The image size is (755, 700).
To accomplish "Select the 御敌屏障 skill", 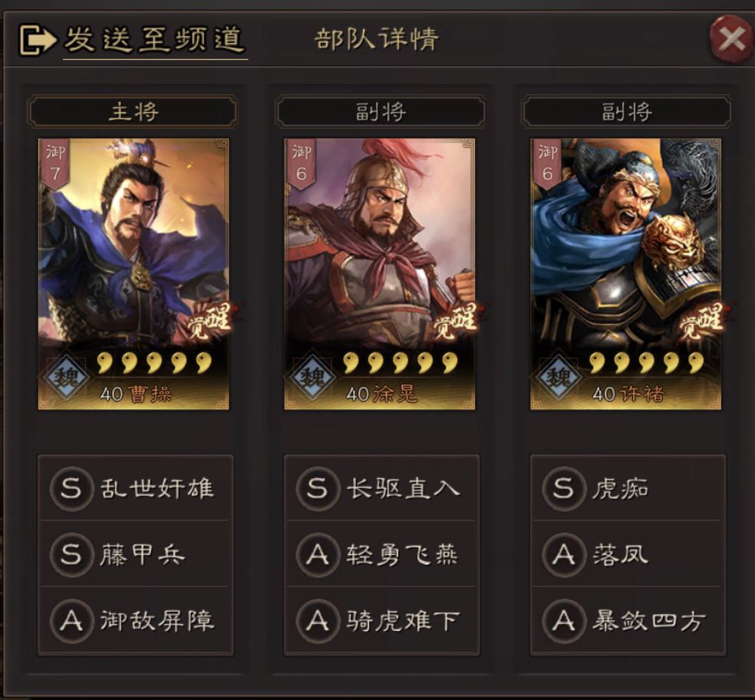I will (x=135, y=620).
